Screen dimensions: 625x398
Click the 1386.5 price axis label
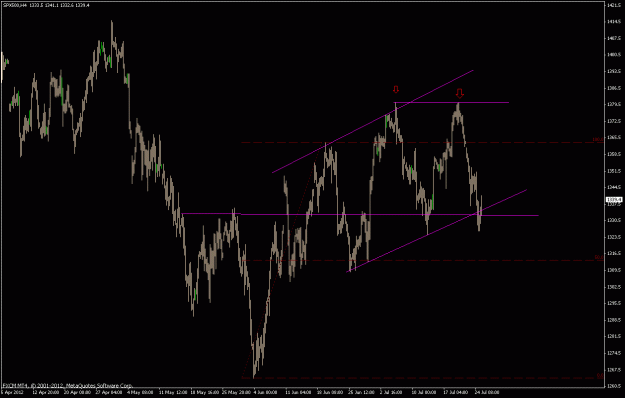(613, 88)
